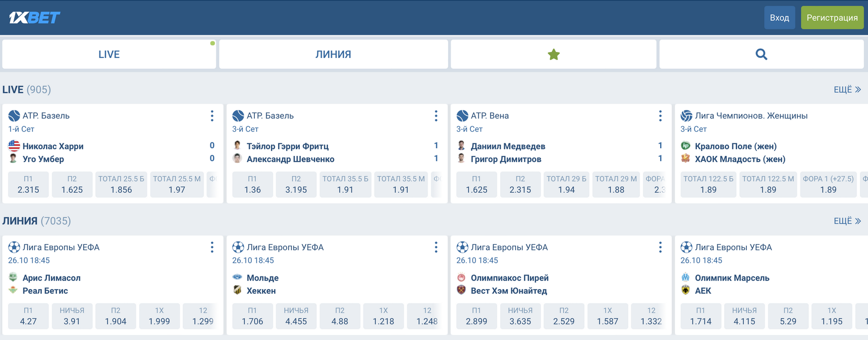Open kebab menu on Даниил Медведев match

pos(660,116)
